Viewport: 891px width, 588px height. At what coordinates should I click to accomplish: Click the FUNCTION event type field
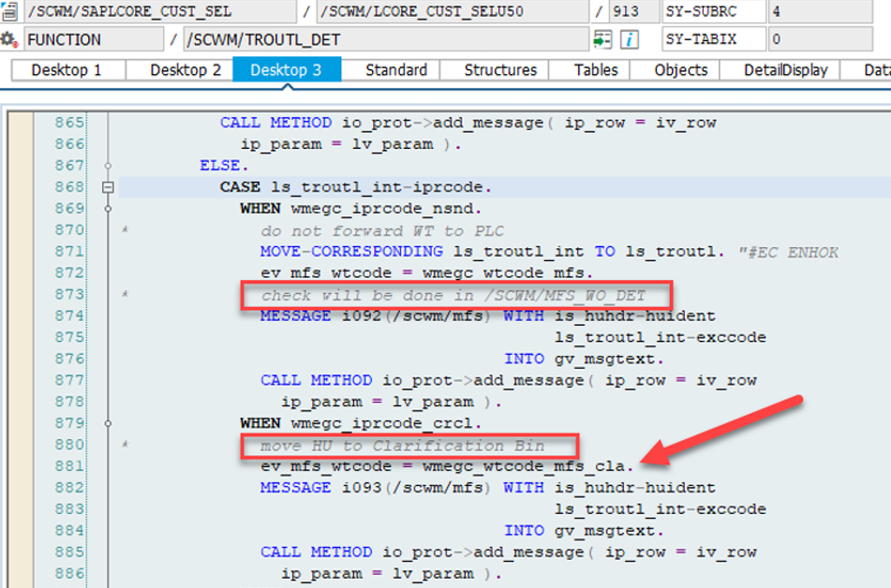94,39
